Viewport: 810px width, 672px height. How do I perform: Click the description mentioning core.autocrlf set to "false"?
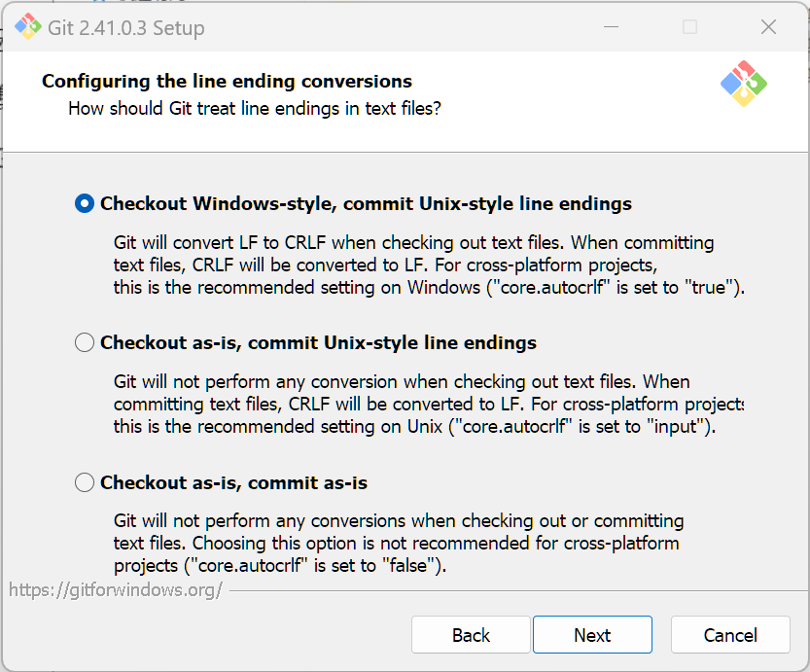tap(399, 544)
